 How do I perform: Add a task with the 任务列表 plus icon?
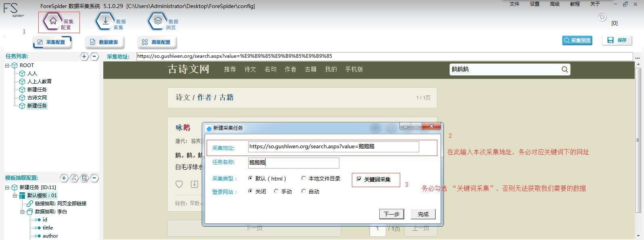[x=84, y=57]
